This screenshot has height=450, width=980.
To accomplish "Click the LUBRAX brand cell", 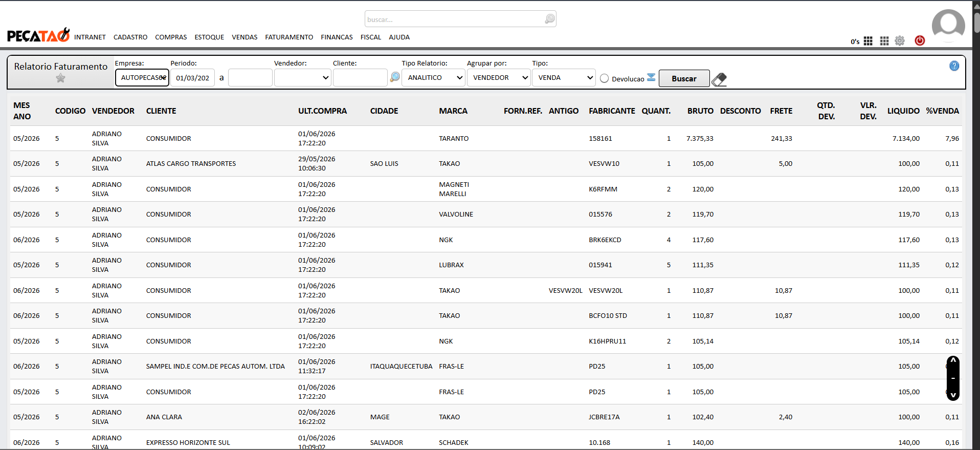I will tap(451, 265).
